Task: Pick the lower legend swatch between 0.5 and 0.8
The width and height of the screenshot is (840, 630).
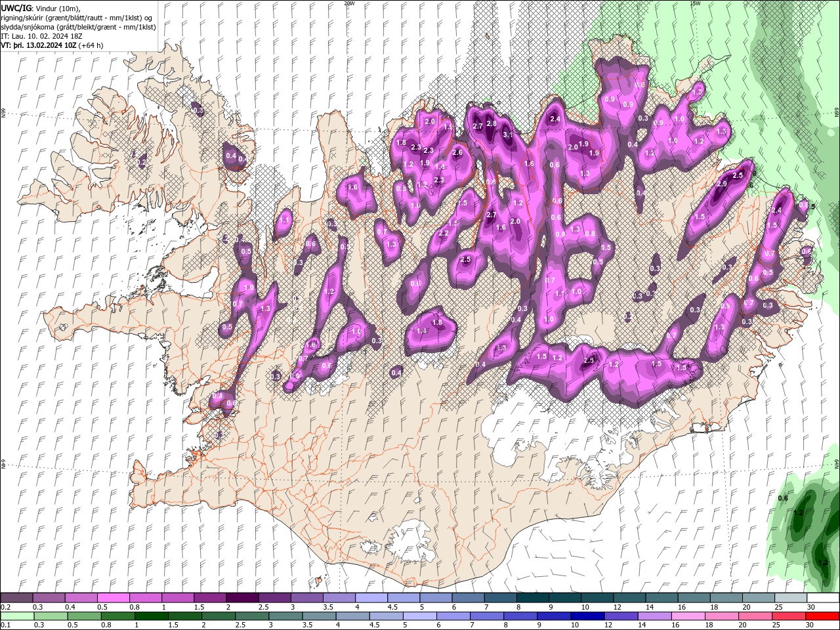Action: (84, 616)
